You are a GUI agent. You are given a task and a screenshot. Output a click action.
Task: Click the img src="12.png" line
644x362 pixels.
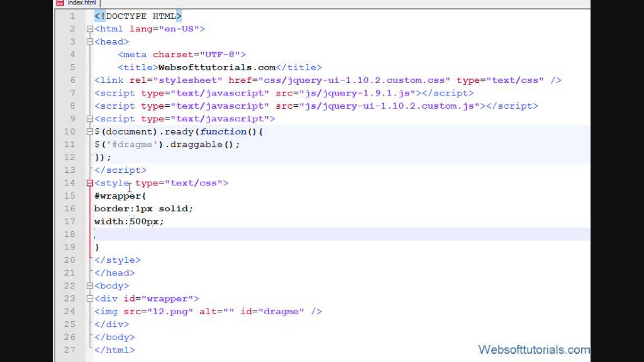coord(208,312)
